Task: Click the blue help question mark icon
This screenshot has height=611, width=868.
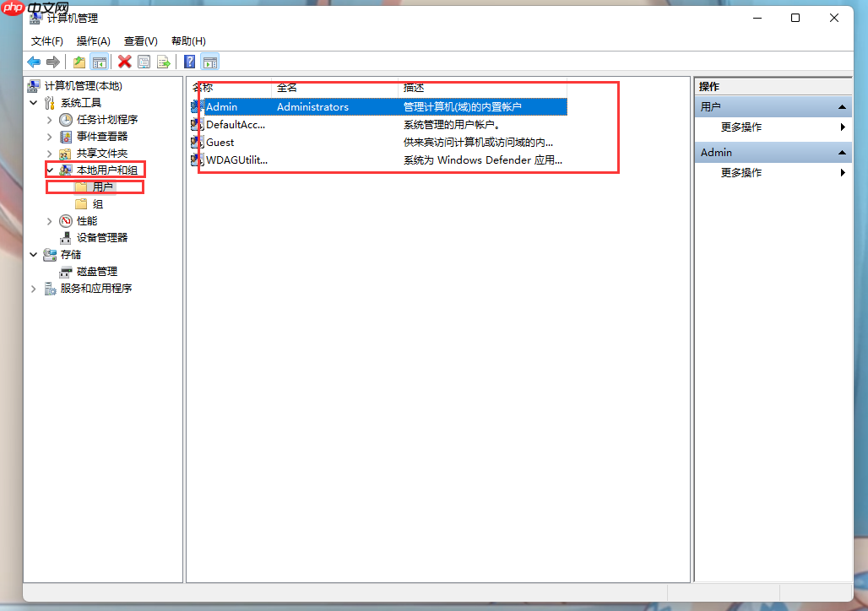Action: tap(187, 61)
